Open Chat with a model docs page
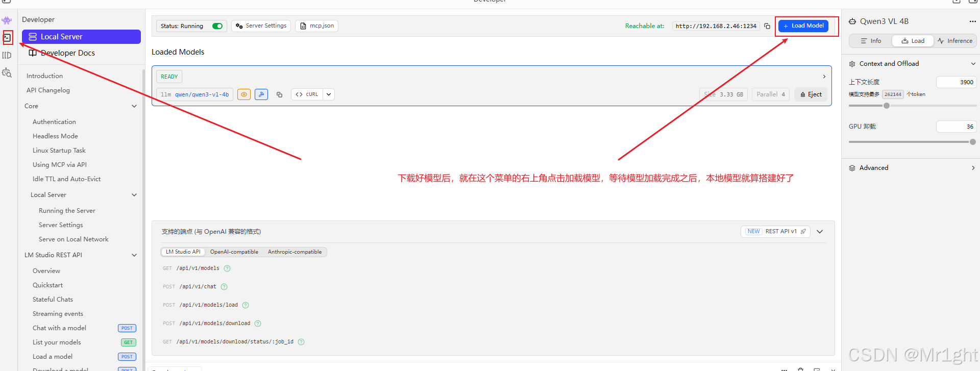Viewport: 980px width, 371px height. [x=59, y=328]
